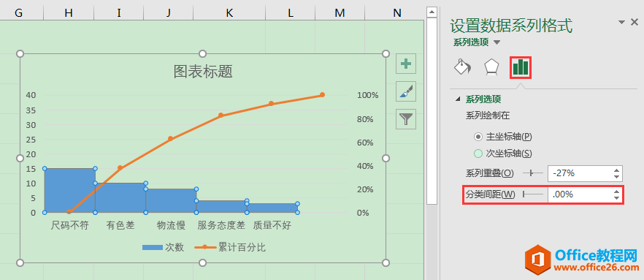This screenshot has height=280, width=644.
Task: Click the orange cumulative percentage line
Action: click(x=196, y=126)
